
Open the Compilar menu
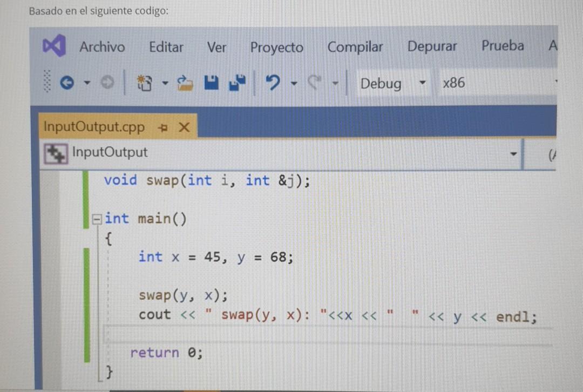click(x=355, y=47)
